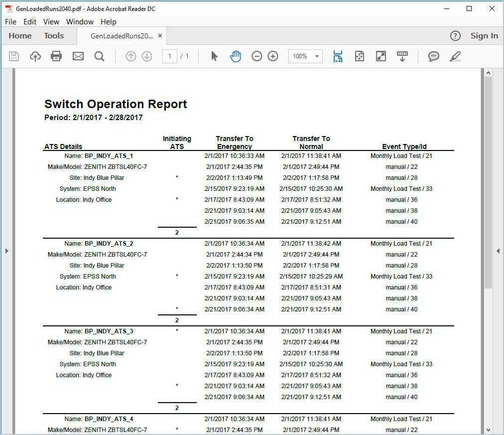The image size is (504, 435).
Task: Click the Name: BP_INDY_ATS_1 text
Action: point(99,156)
